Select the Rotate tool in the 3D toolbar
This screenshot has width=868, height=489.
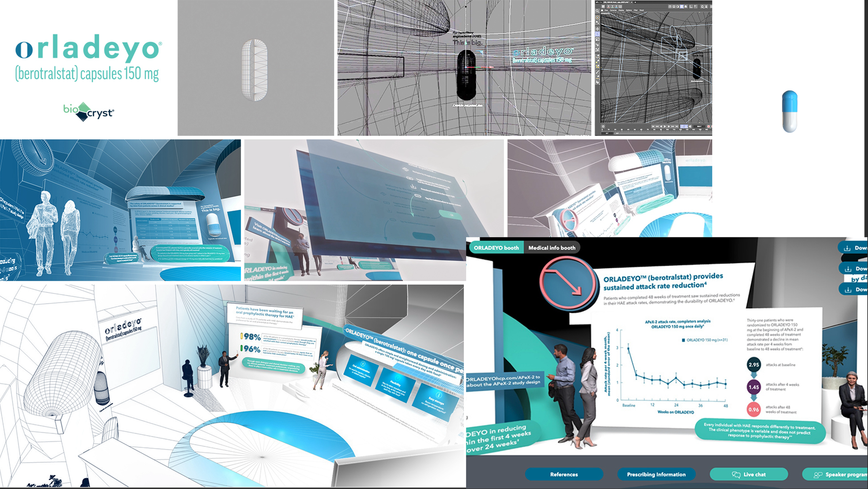coord(598,34)
